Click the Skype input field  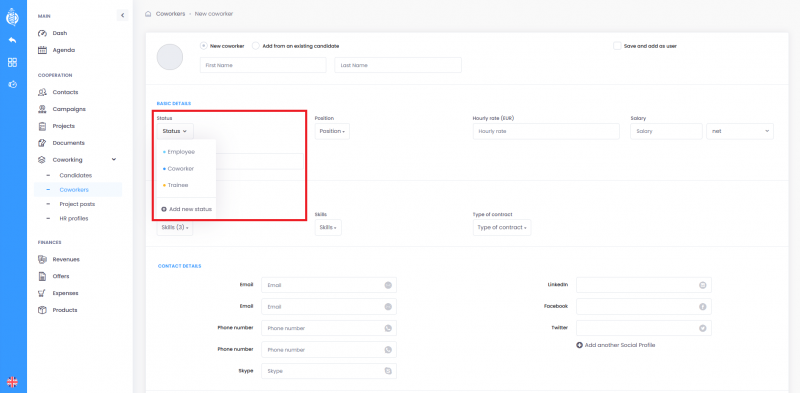329,371
